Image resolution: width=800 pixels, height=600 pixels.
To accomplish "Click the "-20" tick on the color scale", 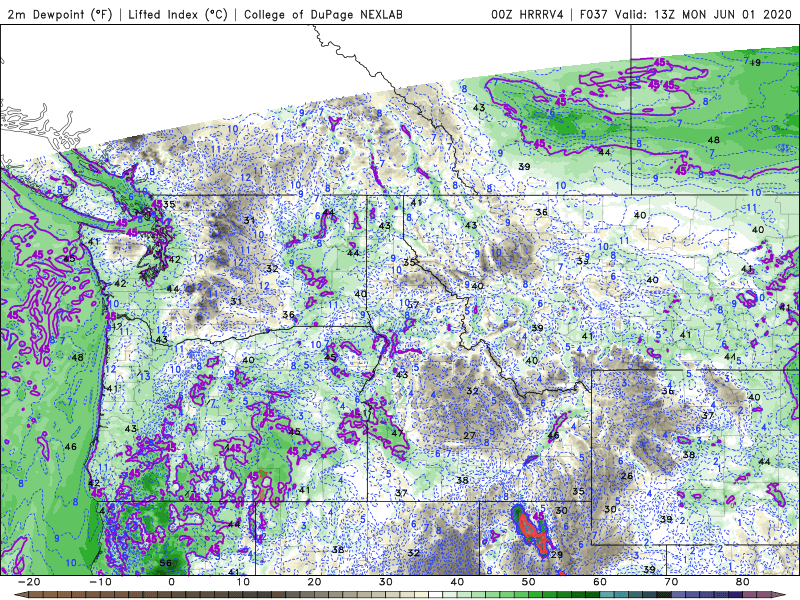I will pos(29,582).
